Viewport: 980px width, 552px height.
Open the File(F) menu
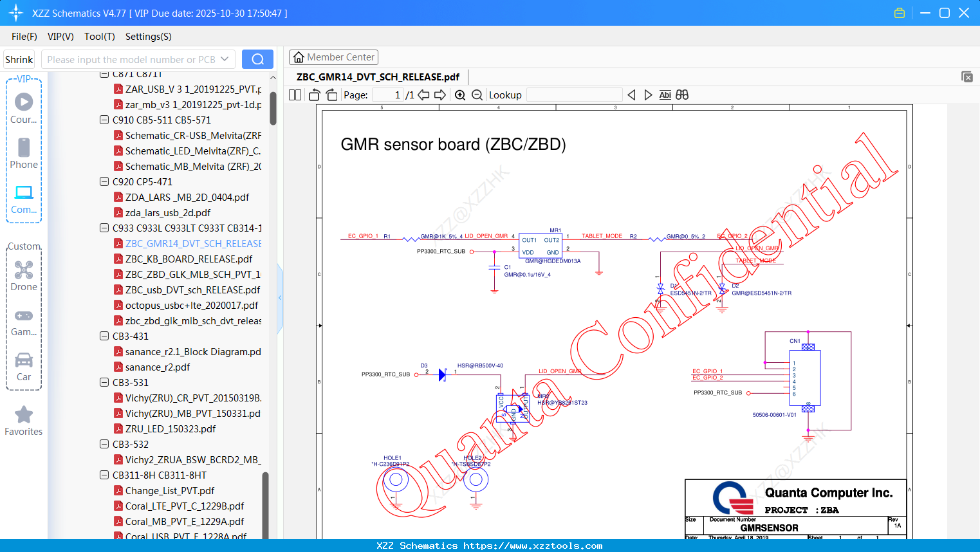click(24, 37)
